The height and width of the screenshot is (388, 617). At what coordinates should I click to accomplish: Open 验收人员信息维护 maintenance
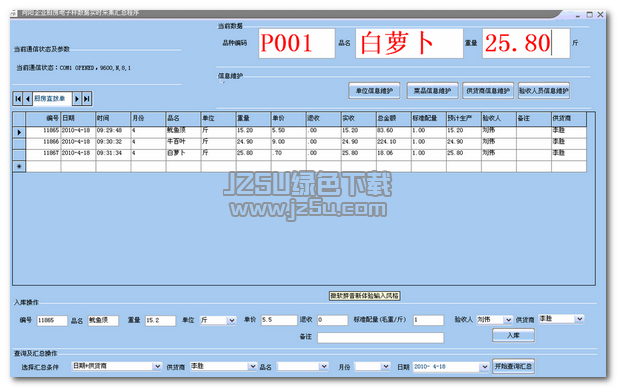(544, 91)
